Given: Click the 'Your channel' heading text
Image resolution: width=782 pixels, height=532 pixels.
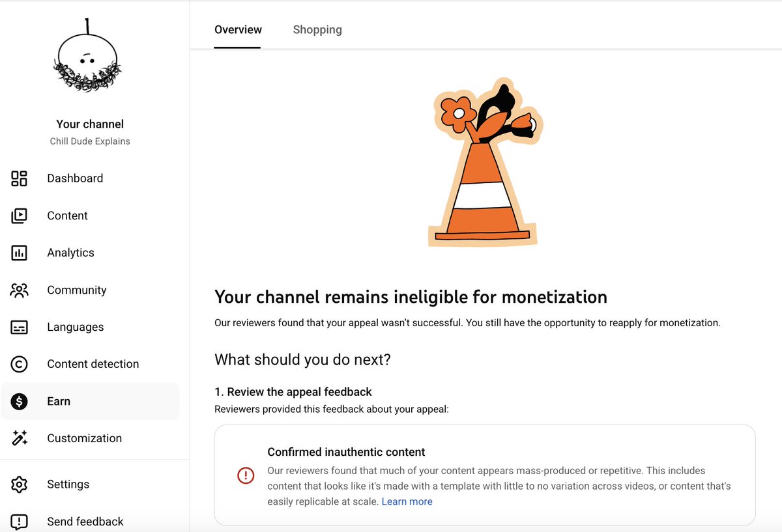Looking at the screenshot, I should (90, 124).
